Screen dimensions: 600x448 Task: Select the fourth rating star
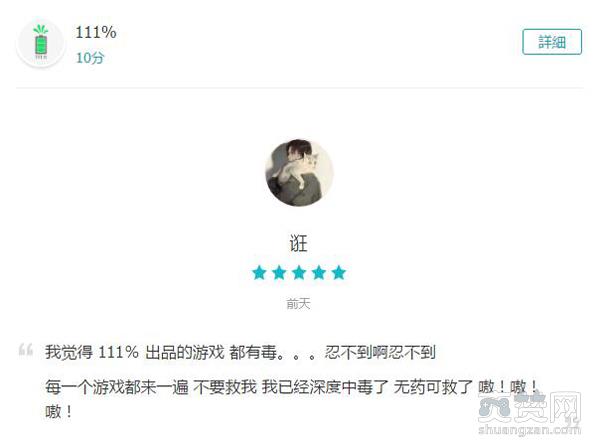point(319,273)
